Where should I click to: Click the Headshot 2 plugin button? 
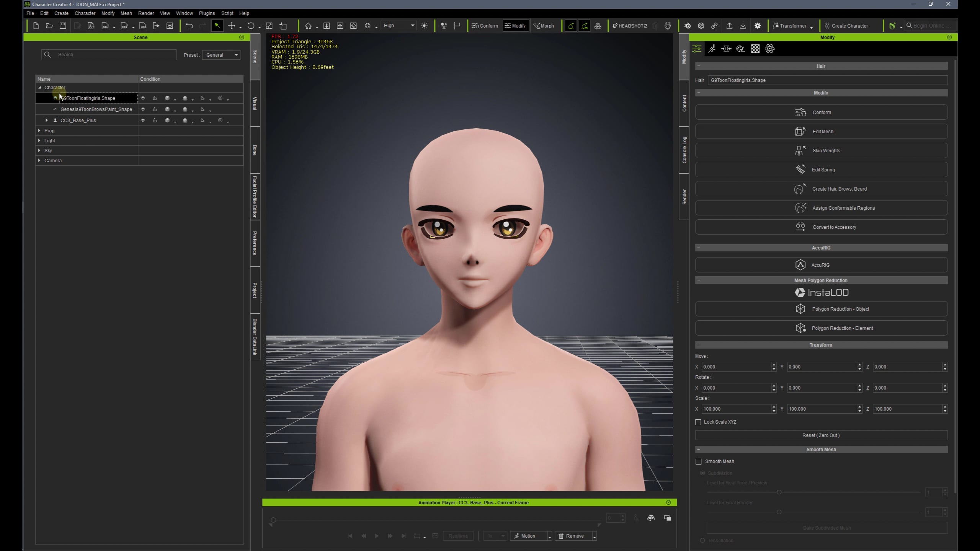[630, 26]
